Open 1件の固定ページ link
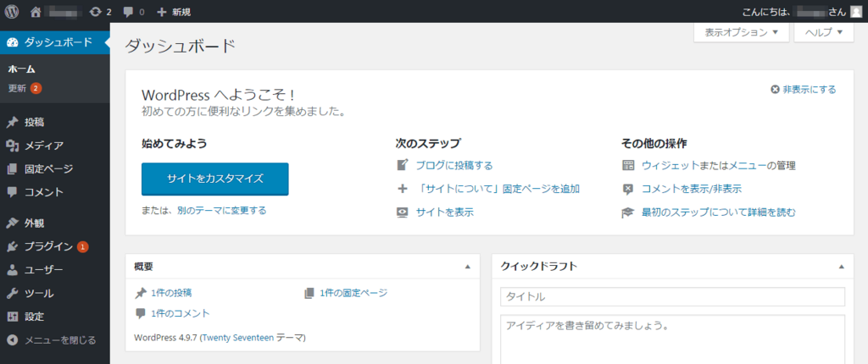The image size is (868, 364). tap(353, 293)
